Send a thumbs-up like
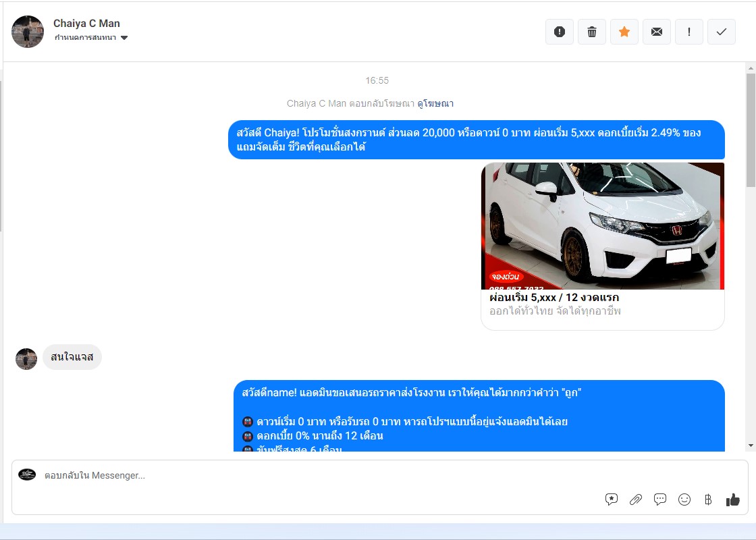This screenshot has width=756, height=540. [733, 500]
